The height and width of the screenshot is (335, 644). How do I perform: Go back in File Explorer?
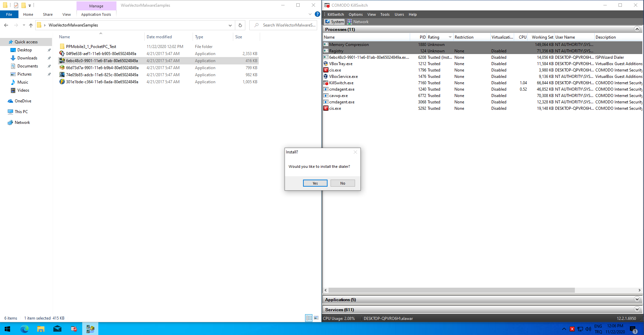[6, 25]
